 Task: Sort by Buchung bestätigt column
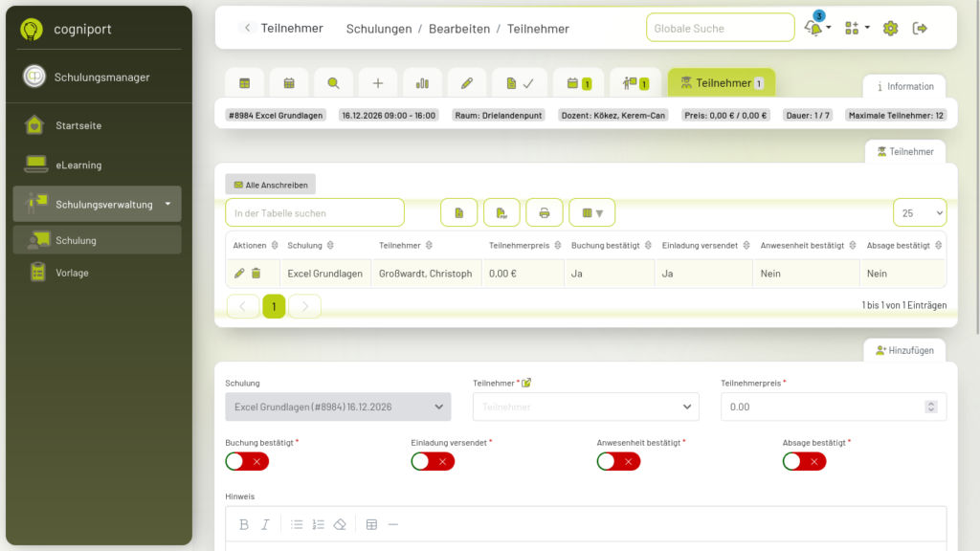pyautogui.click(x=612, y=246)
